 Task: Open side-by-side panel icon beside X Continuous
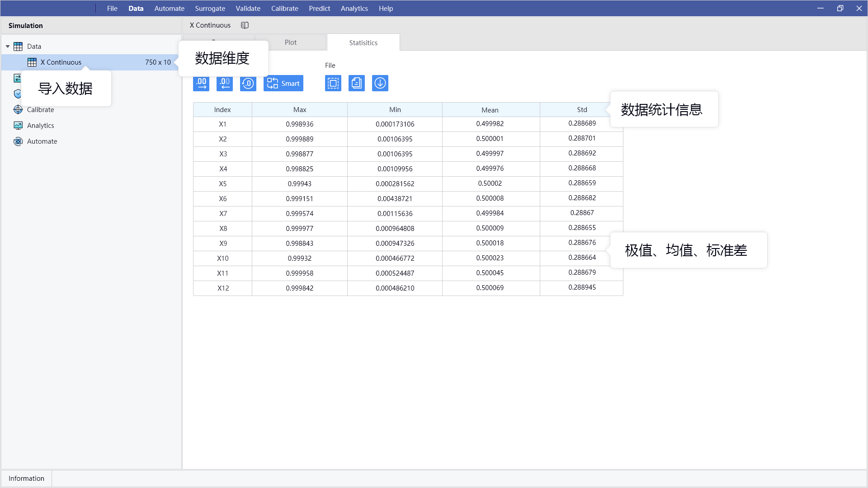click(245, 25)
